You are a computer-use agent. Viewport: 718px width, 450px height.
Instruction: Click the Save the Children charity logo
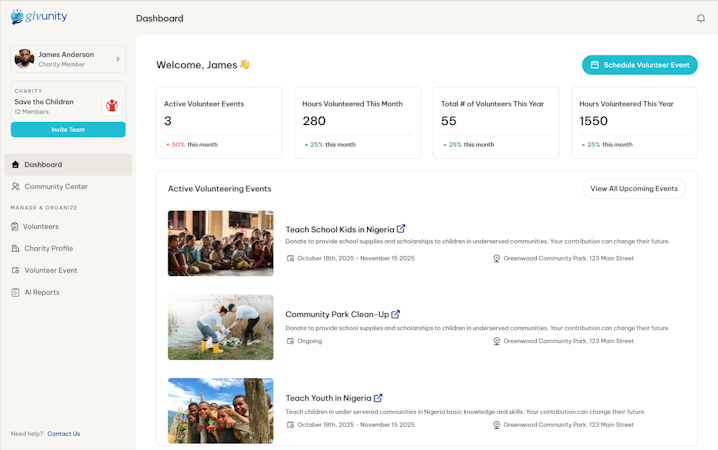(x=112, y=105)
